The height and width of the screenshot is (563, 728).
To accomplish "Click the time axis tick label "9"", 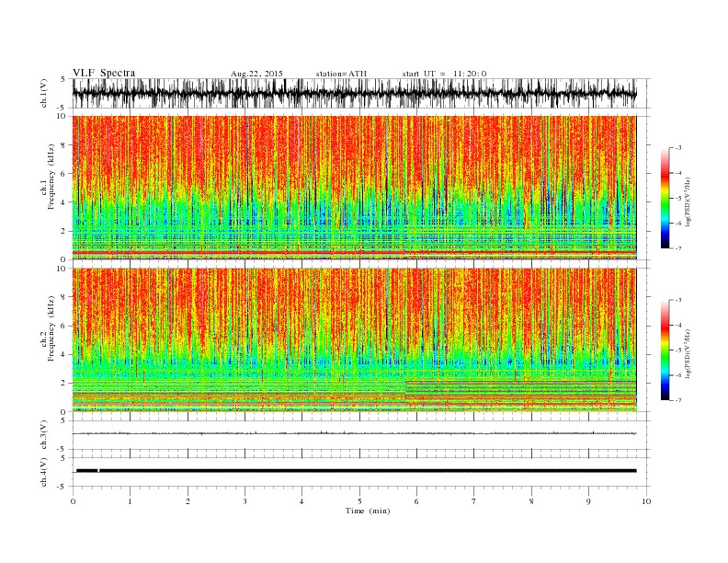I will (588, 501).
